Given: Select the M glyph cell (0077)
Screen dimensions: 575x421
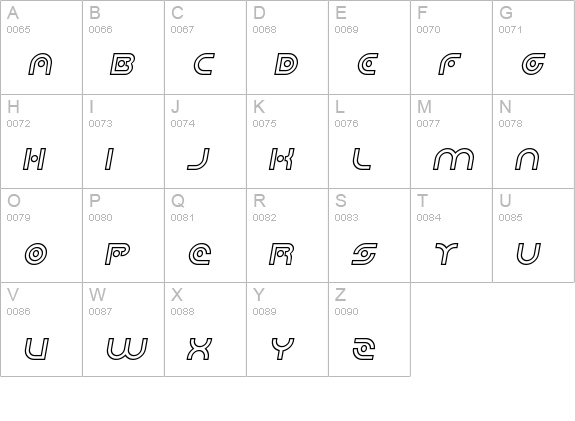Looking at the screenshot, I should [x=451, y=142].
